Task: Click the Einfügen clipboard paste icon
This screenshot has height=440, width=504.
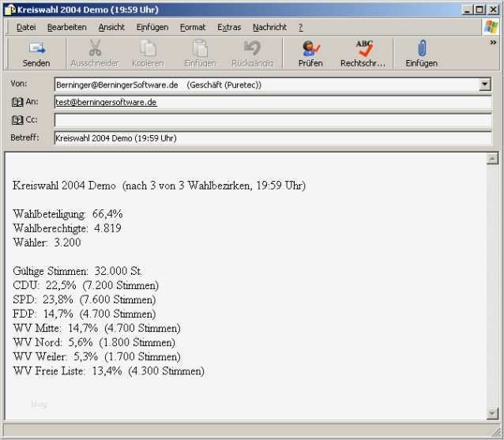Action: coord(200,47)
